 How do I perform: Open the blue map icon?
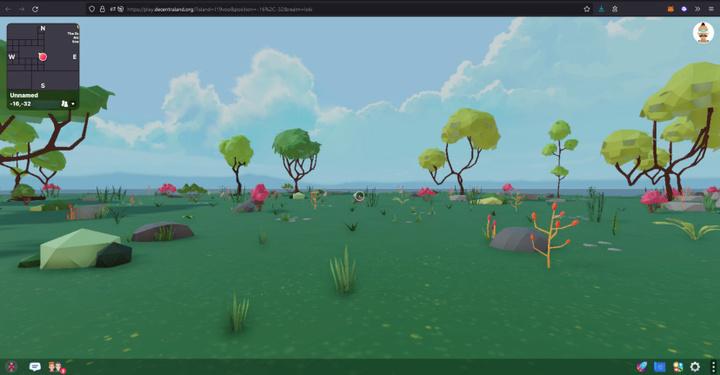(x=659, y=366)
